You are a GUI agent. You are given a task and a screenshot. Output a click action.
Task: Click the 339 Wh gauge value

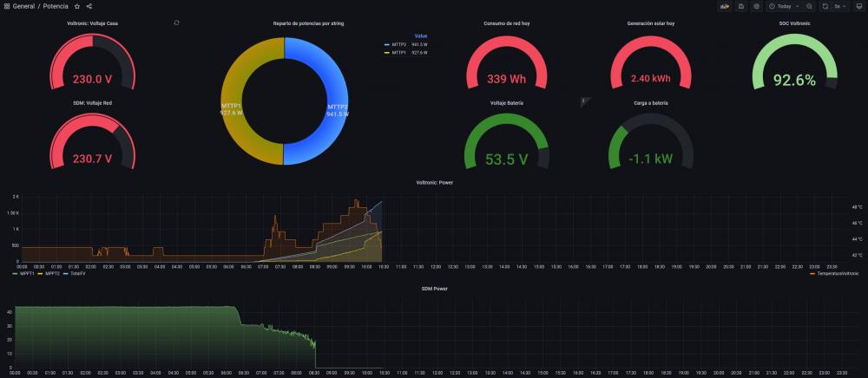[x=507, y=79]
